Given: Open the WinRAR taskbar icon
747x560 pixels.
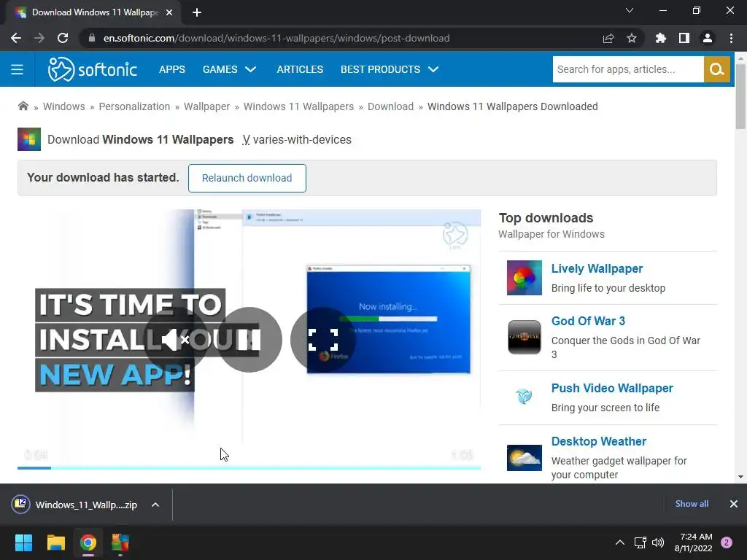Looking at the screenshot, I should pyautogui.click(x=120, y=542).
